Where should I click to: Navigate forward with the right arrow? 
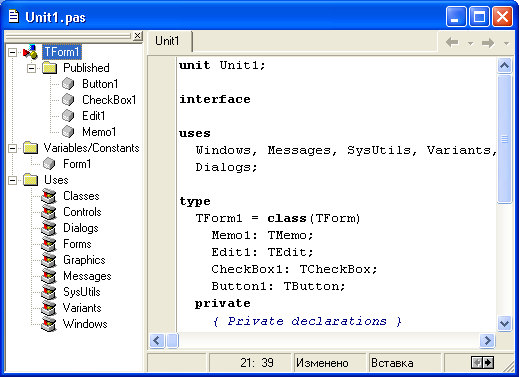[488, 42]
